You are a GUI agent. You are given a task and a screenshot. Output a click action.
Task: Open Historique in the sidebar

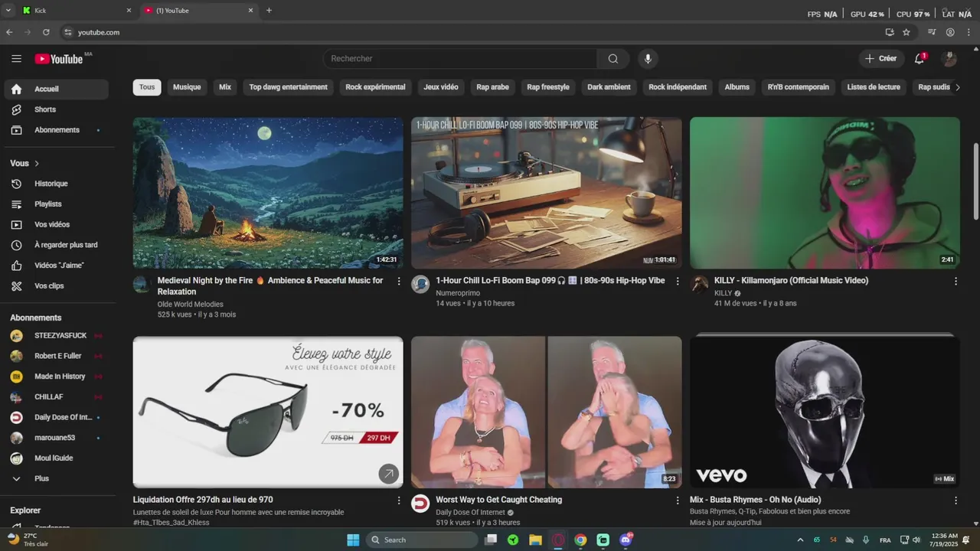(55, 184)
